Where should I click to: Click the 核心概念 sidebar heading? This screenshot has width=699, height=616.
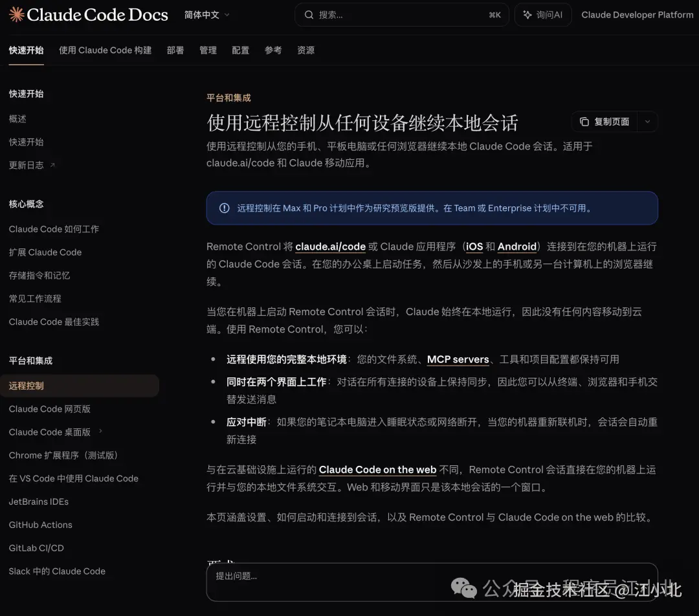27,204
